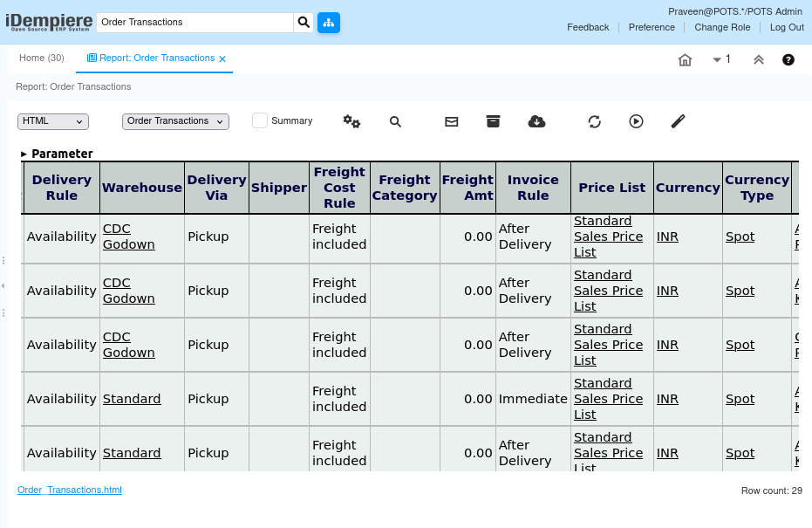
Task: Click Change Role
Action: point(722,27)
